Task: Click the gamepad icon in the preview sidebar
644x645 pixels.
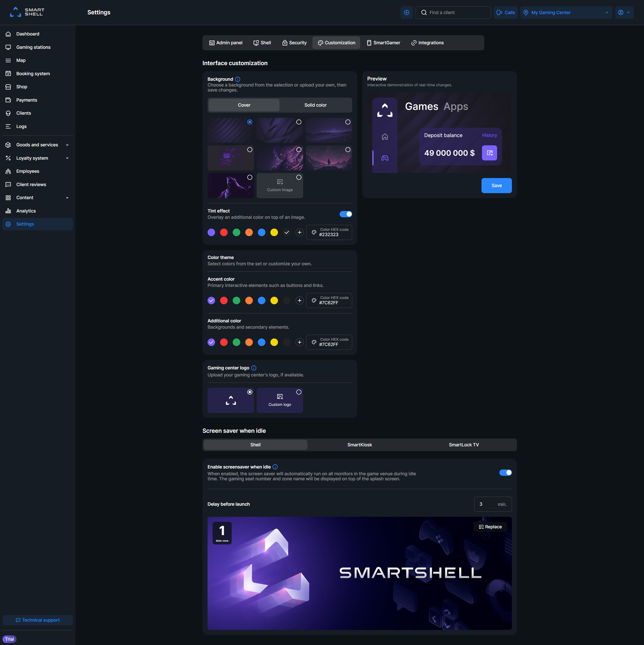Action: 385,158
